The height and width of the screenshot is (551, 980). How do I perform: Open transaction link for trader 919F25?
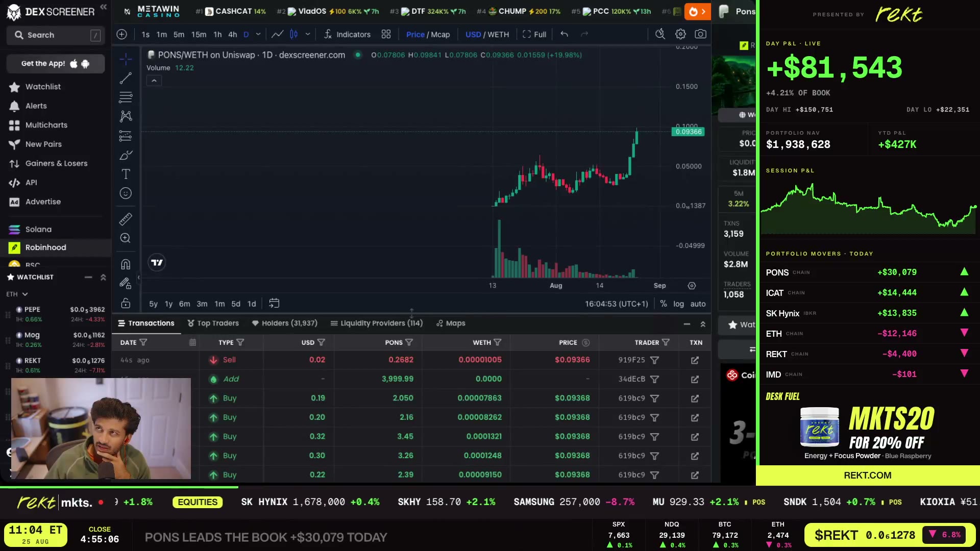coord(695,360)
